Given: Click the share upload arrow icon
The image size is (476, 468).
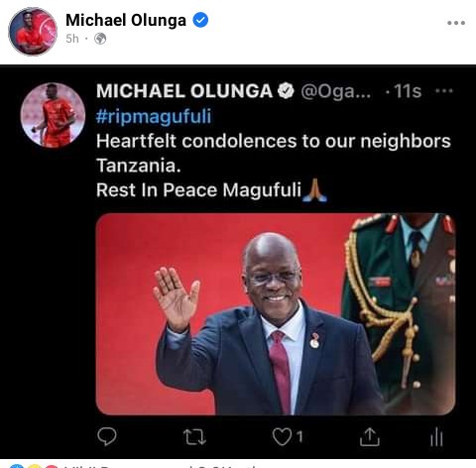Looking at the screenshot, I should 370,436.
